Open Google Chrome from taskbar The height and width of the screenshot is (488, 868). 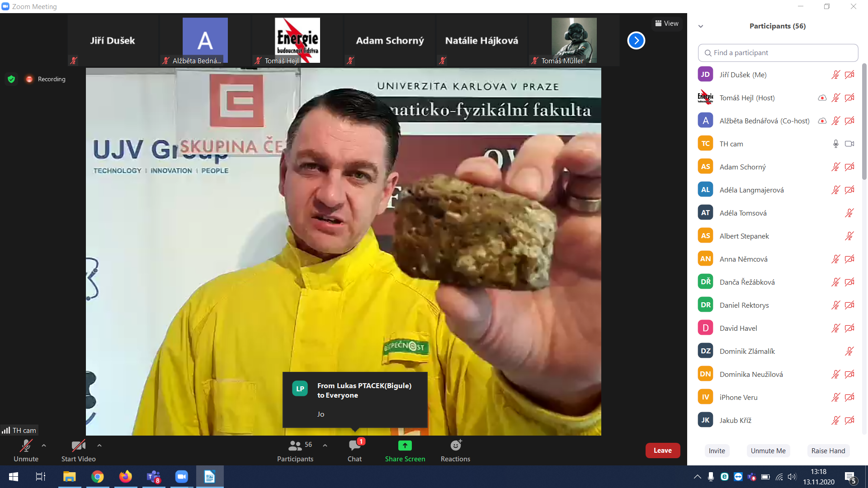[x=97, y=477]
